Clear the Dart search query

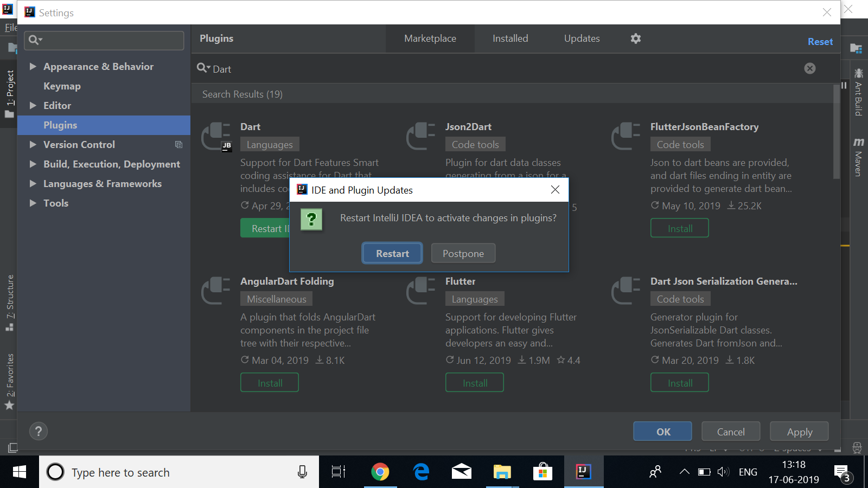pyautogui.click(x=810, y=68)
